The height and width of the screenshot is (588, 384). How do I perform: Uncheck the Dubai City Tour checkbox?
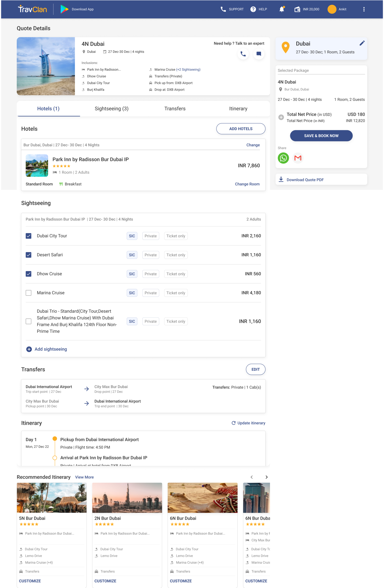[x=28, y=236]
